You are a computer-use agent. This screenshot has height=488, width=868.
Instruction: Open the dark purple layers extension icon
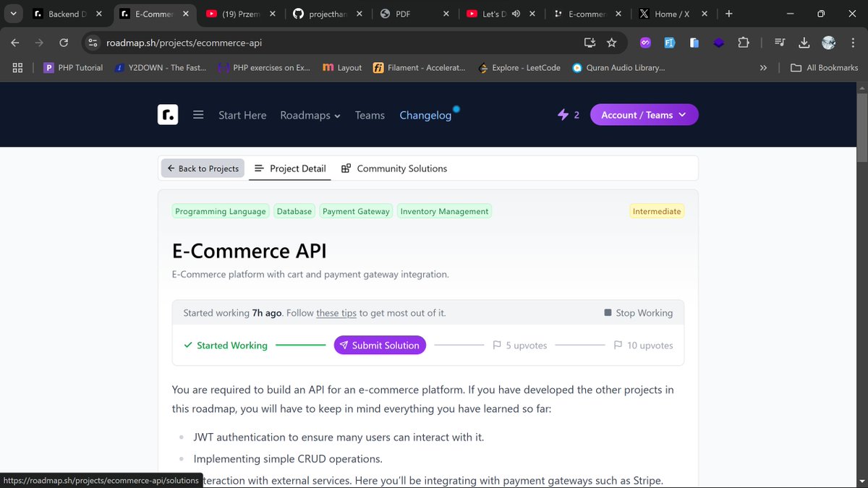point(718,43)
